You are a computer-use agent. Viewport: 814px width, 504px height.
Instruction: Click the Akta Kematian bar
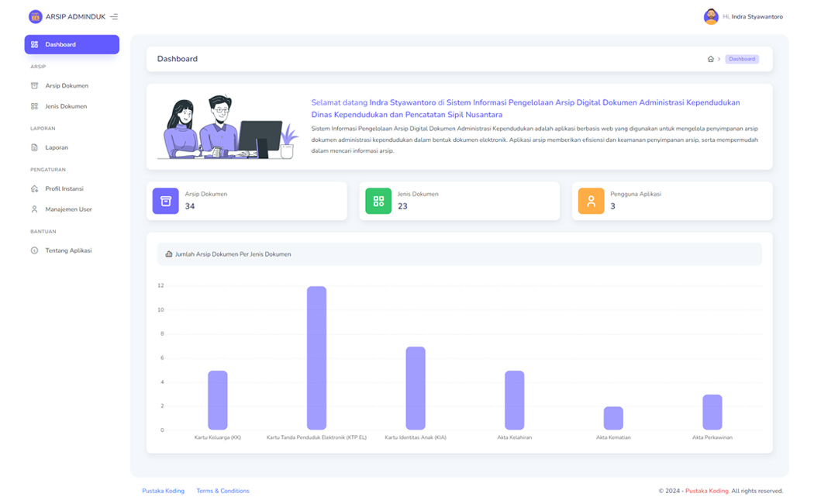pyautogui.click(x=614, y=419)
